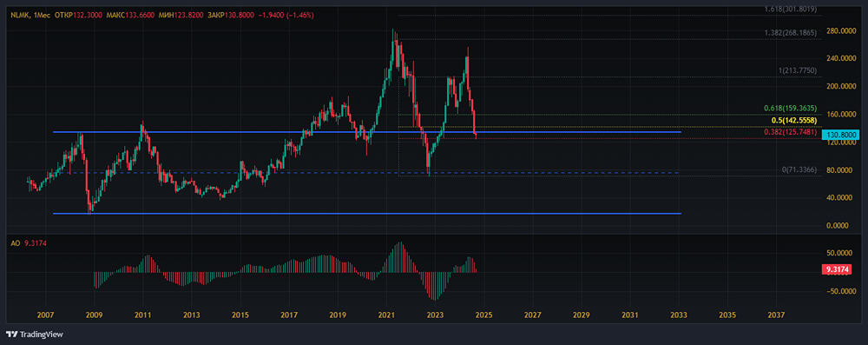This screenshot has width=868, height=345.
Task: Click the 2029 time axis label
Action: pos(581,315)
